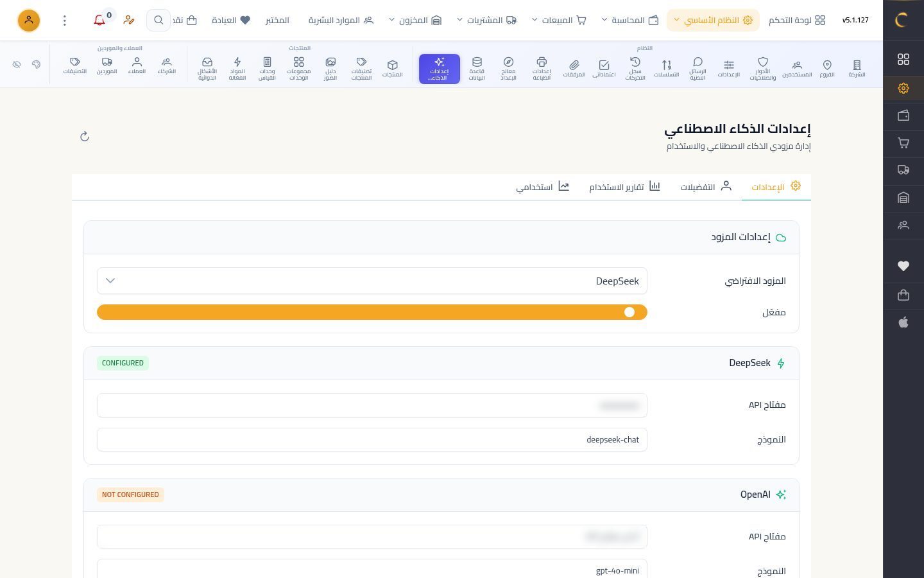Switch to استخدامي my usage tab
The height and width of the screenshot is (578, 924).
click(x=542, y=187)
